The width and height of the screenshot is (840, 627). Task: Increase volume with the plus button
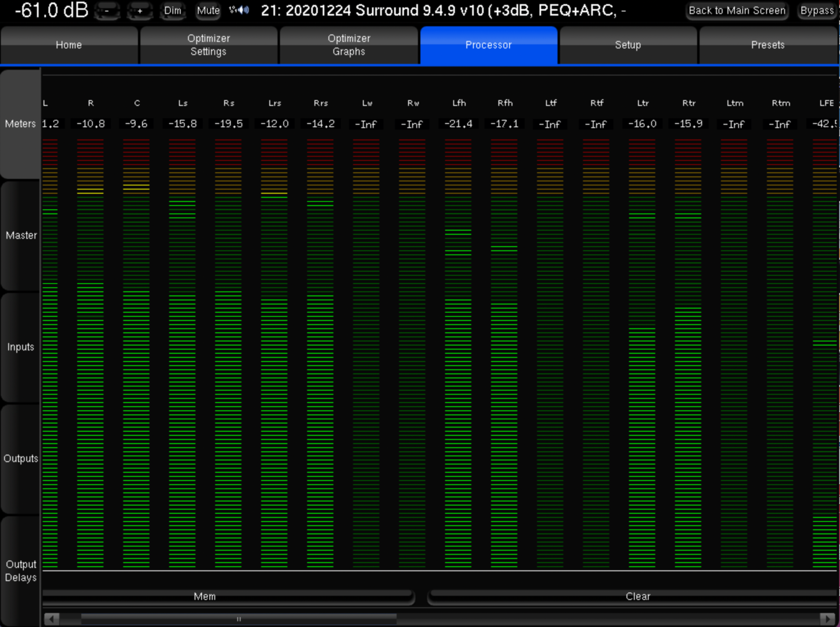(140, 11)
